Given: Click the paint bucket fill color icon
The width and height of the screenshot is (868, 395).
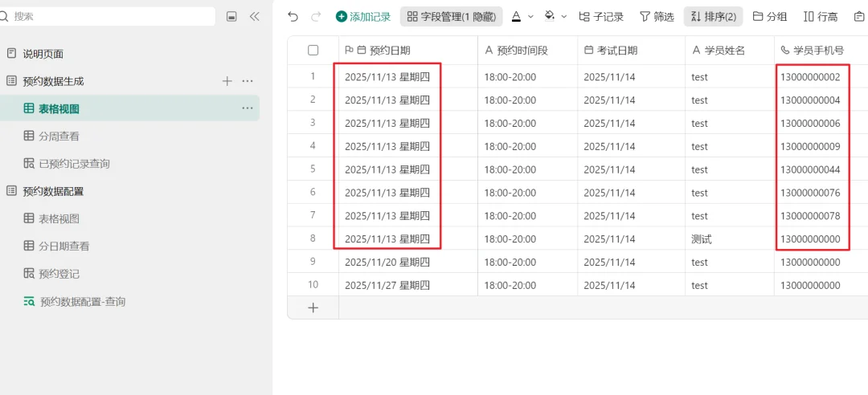Looking at the screenshot, I should pyautogui.click(x=549, y=16).
